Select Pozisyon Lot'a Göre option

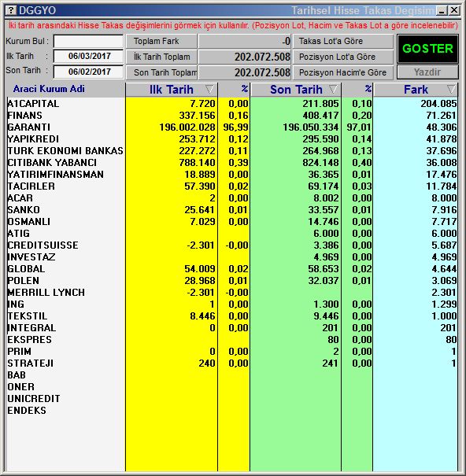(x=342, y=57)
